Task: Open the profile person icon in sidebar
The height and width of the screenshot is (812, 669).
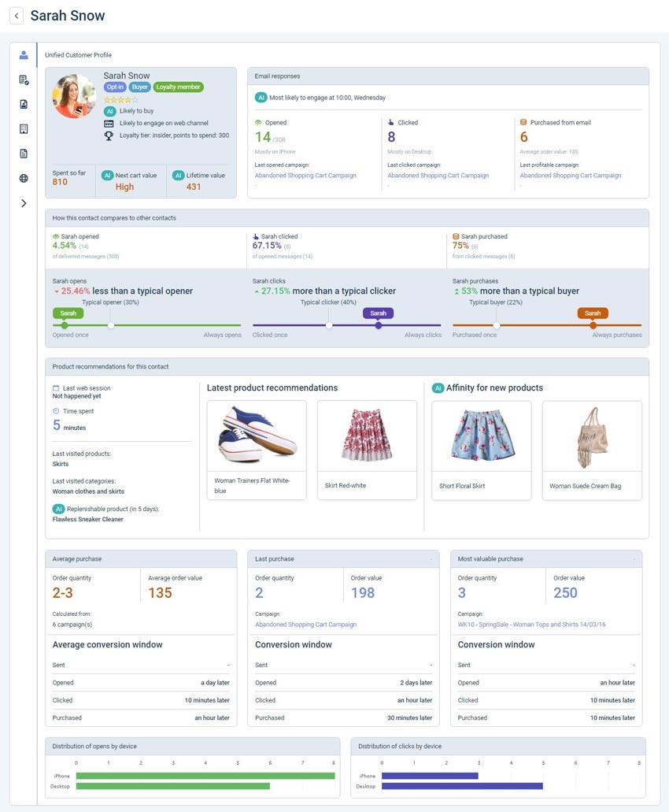Action: click(x=24, y=55)
